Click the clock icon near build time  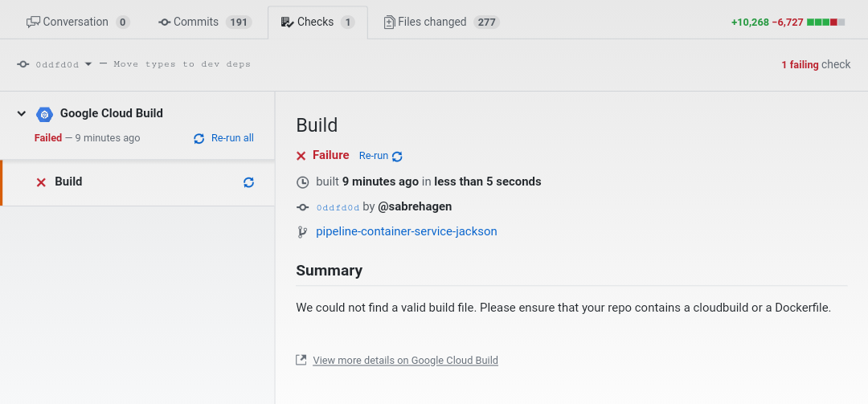click(302, 182)
